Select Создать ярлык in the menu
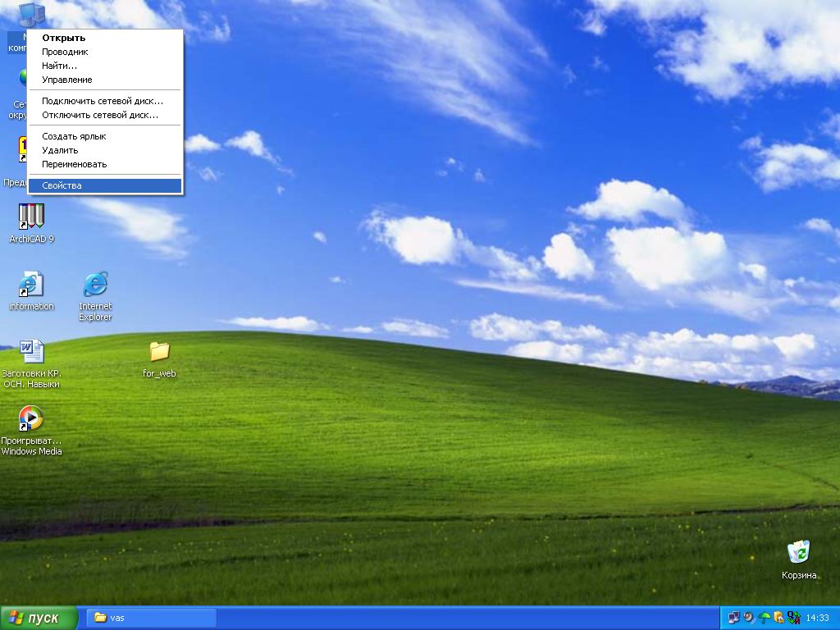 coord(105,137)
